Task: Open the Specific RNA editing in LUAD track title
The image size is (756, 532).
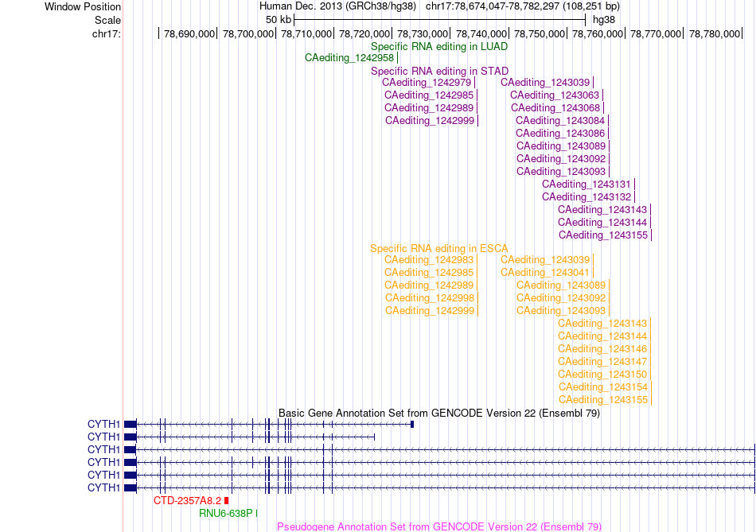Action: (x=438, y=47)
